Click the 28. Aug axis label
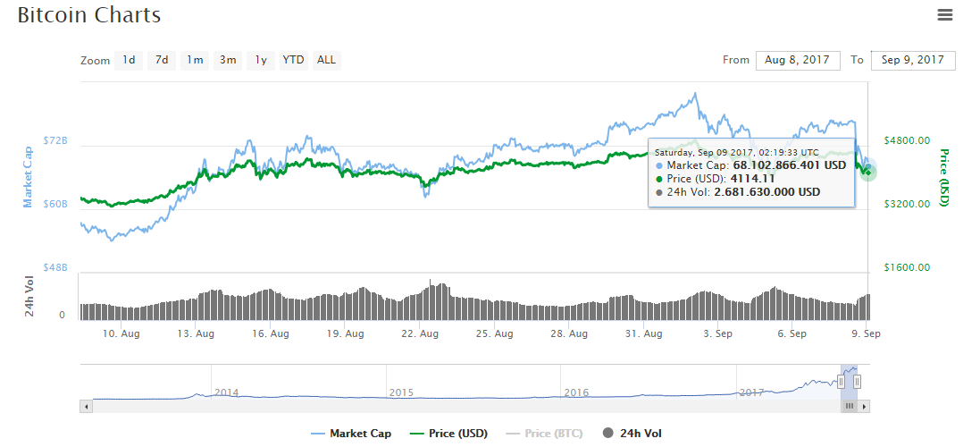The width and height of the screenshot is (980, 447). click(x=569, y=333)
